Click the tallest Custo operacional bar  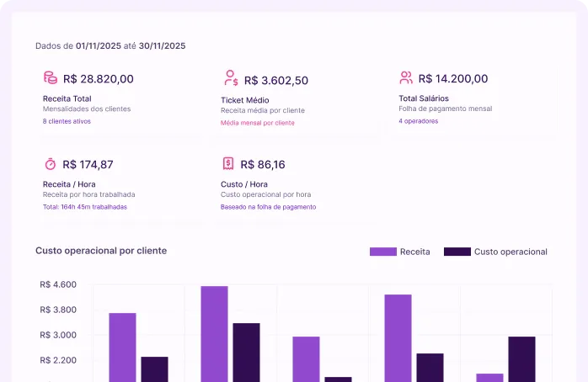click(x=246, y=352)
